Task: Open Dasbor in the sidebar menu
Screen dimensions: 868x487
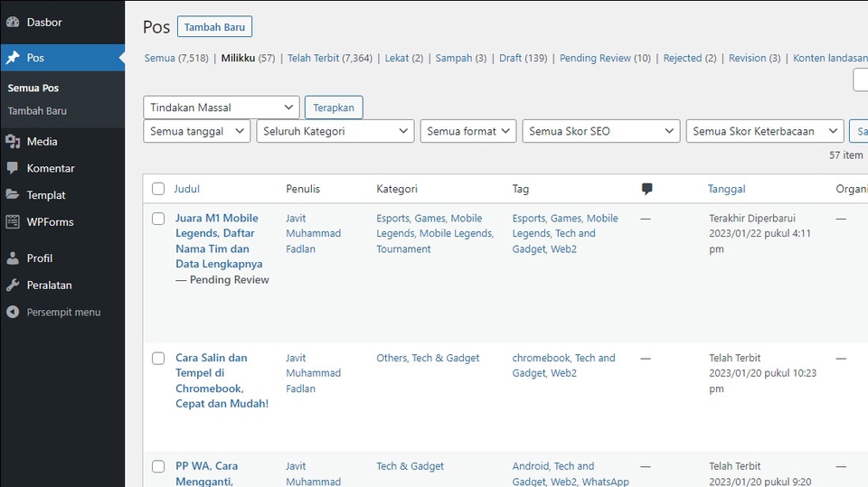Action: coord(44,22)
